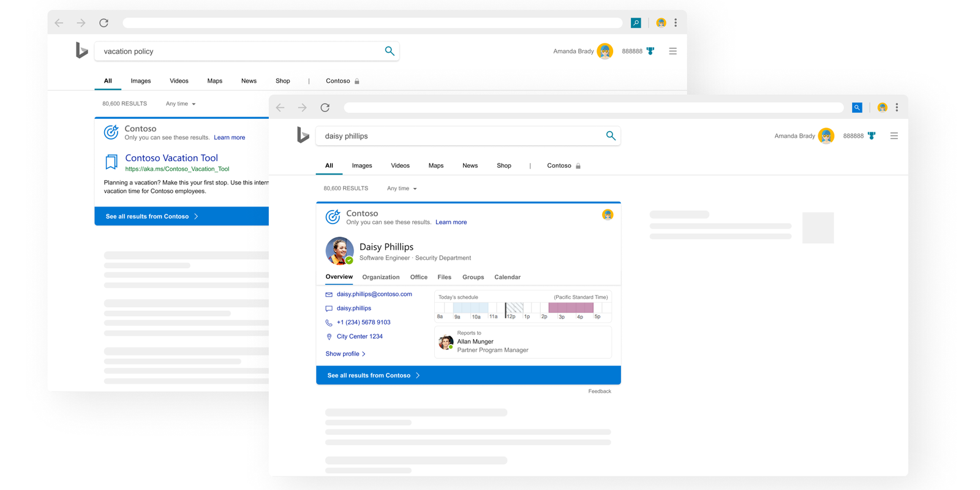The width and height of the screenshot is (980, 490).
Task: Open the hamburger menu next to 888888 in the front window
Action: click(x=894, y=136)
